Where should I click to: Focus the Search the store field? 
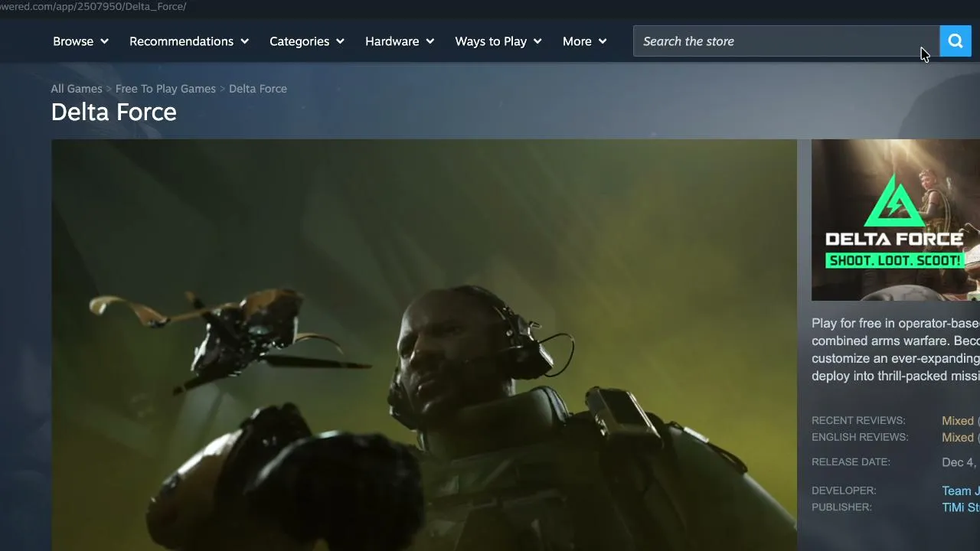786,41
